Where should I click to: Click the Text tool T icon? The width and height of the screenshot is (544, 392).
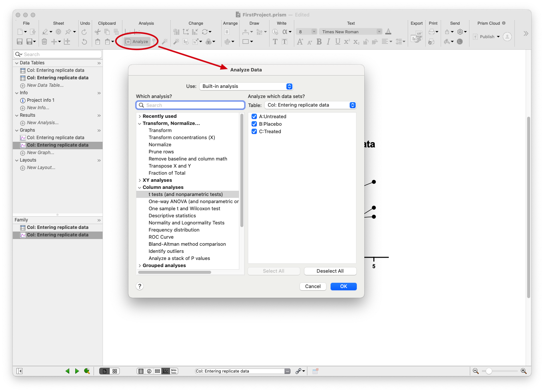[275, 42]
